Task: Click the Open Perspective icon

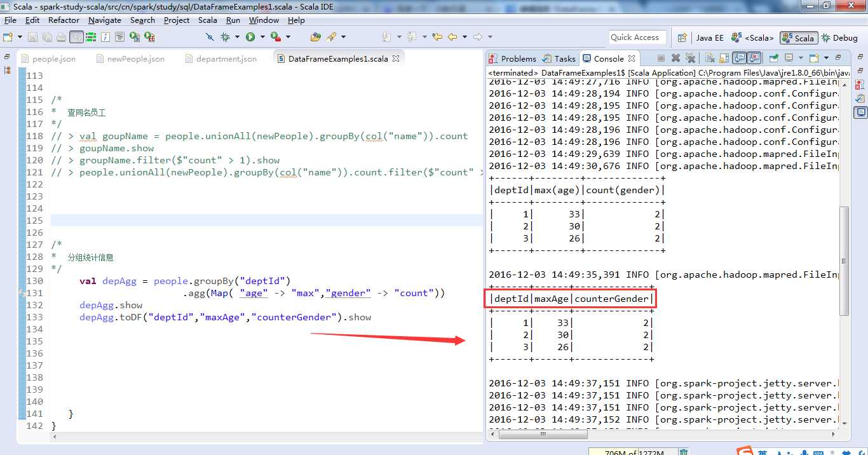Action: [682, 37]
